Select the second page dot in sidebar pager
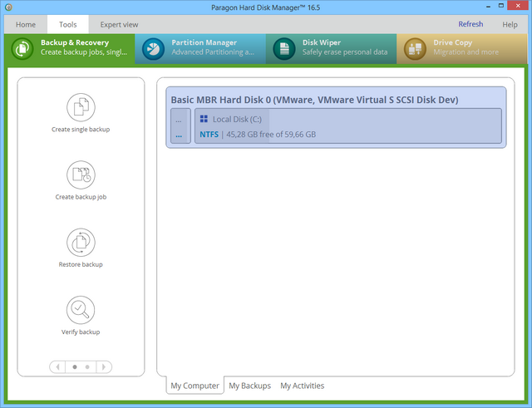Viewport: 532px width, 408px height. click(x=88, y=366)
